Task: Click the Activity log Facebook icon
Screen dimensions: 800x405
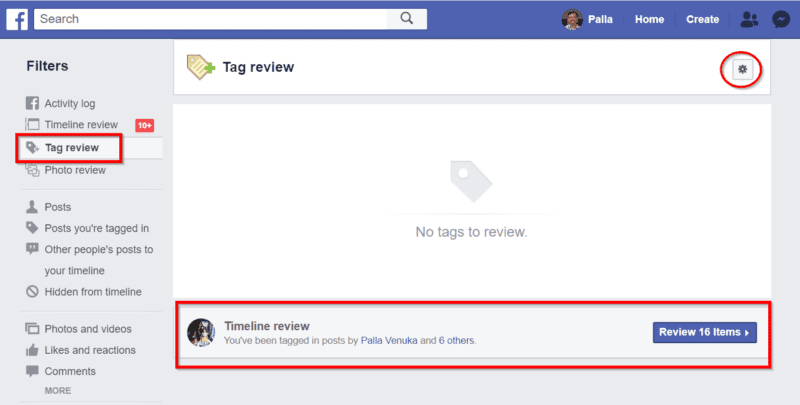Action: coord(32,103)
